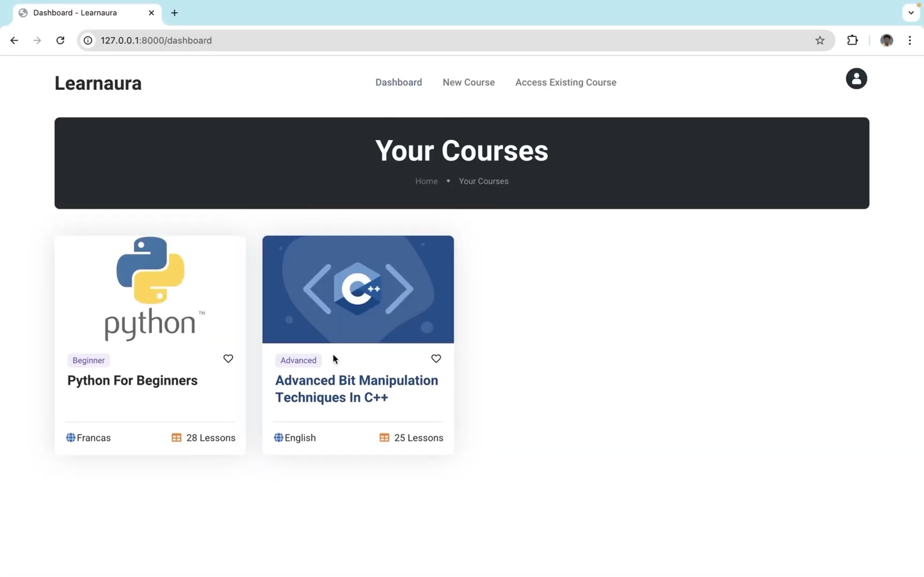Open a new browser tab
This screenshot has height=577, width=924.
[175, 13]
